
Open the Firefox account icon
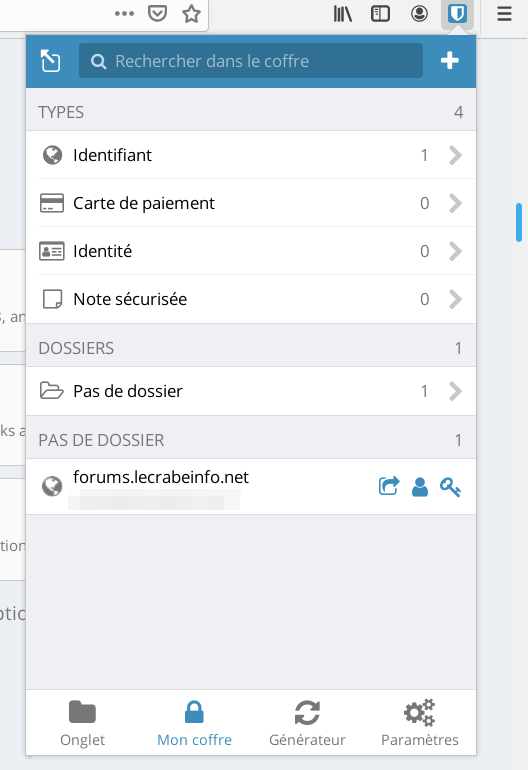point(419,14)
